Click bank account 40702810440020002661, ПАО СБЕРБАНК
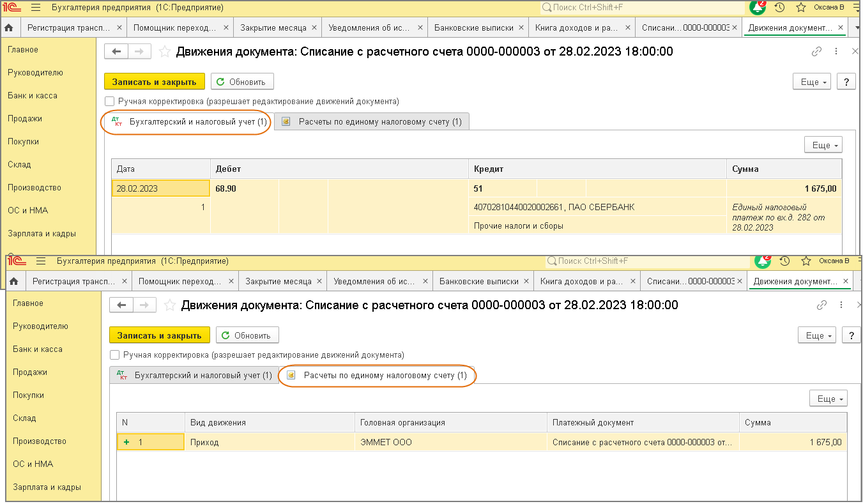 click(x=598, y=208)
